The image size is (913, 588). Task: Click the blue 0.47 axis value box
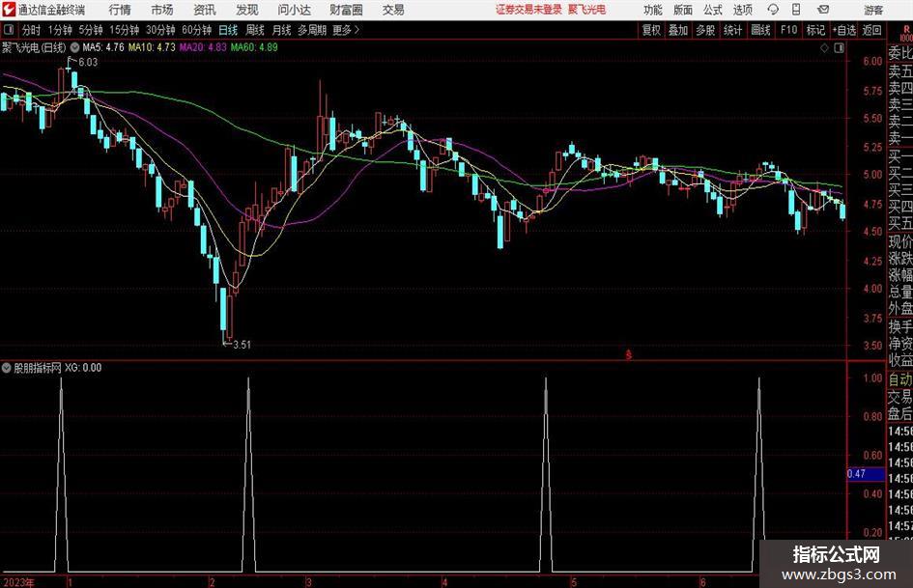[x=866, y=474]
